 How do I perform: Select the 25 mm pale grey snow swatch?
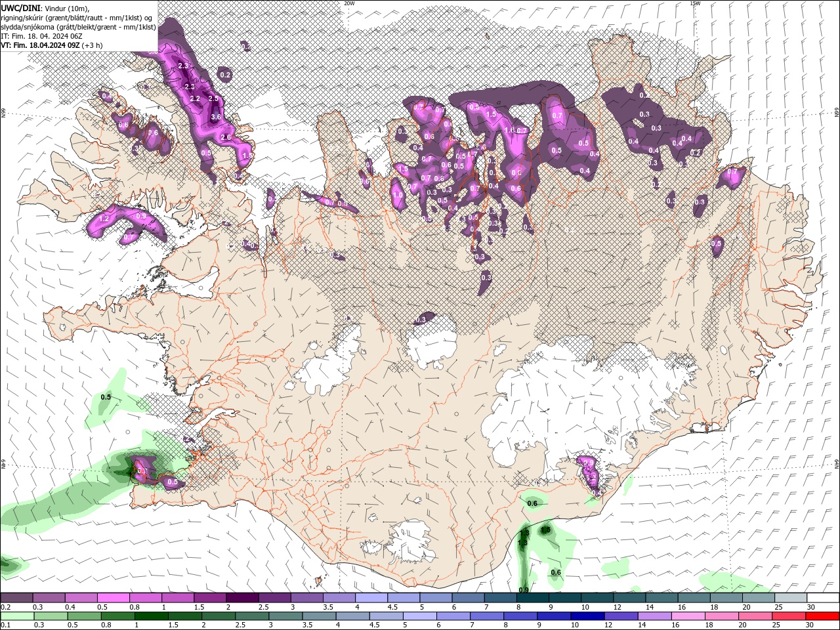point(789,598)
